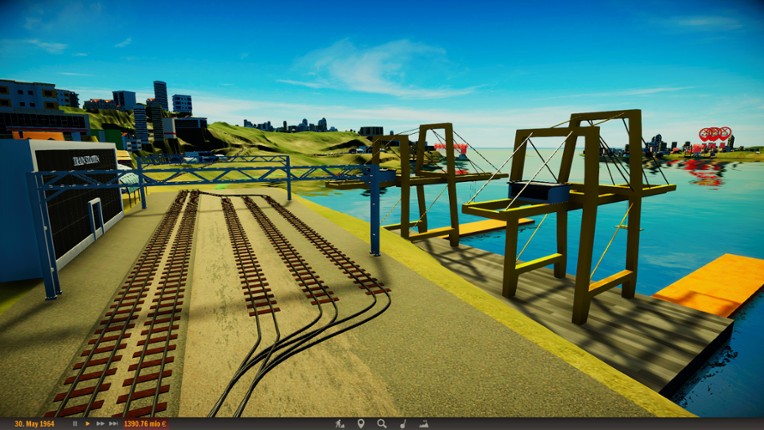
Task: Open the magnifying glass search icon
Action: pyautogui.click(x=382, y=424)
